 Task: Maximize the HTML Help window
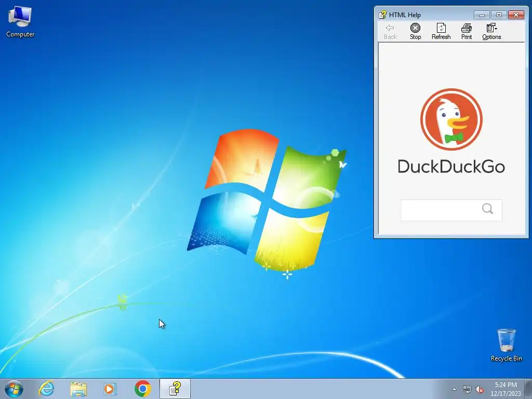pyautogui.click(x=499, y=15)
